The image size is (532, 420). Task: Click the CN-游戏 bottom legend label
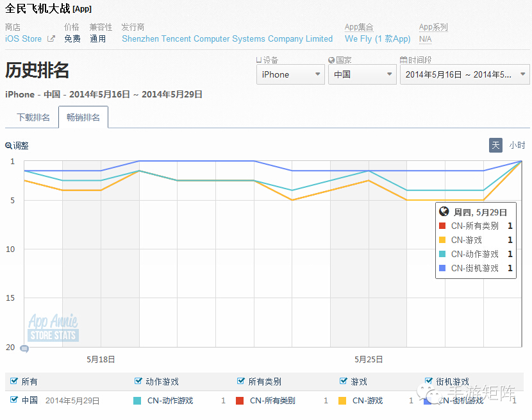(x=367, y=401)
